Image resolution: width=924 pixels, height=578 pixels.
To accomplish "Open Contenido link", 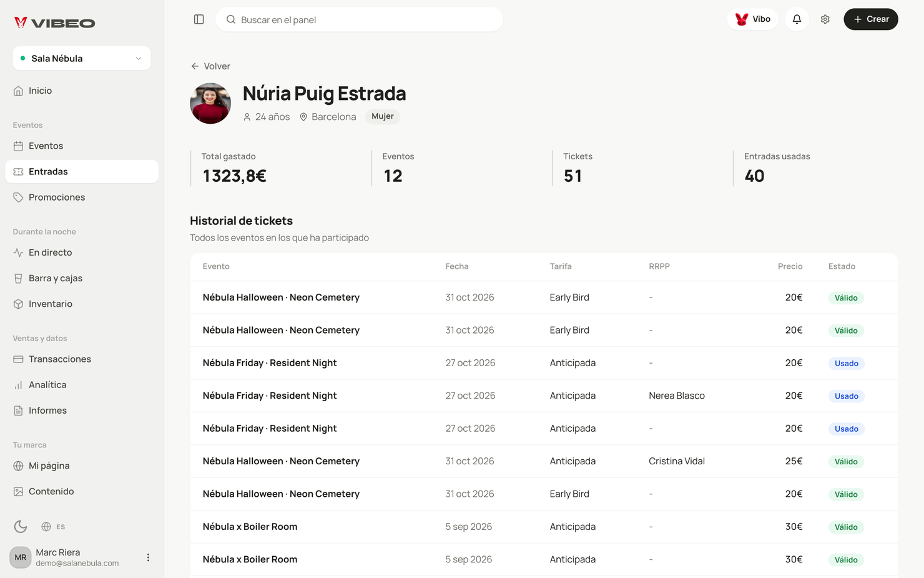I will click(x=82, y=491).
